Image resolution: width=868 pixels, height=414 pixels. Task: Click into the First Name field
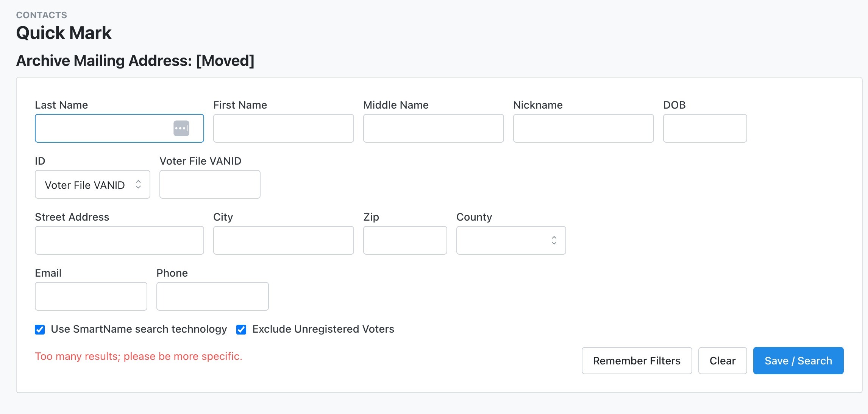(283, 128)
